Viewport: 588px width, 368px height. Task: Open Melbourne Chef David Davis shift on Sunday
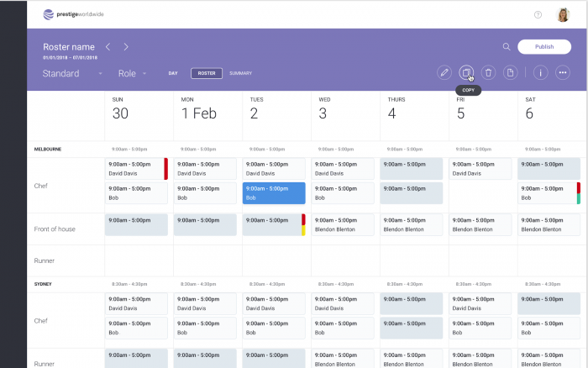click(136, 169)
